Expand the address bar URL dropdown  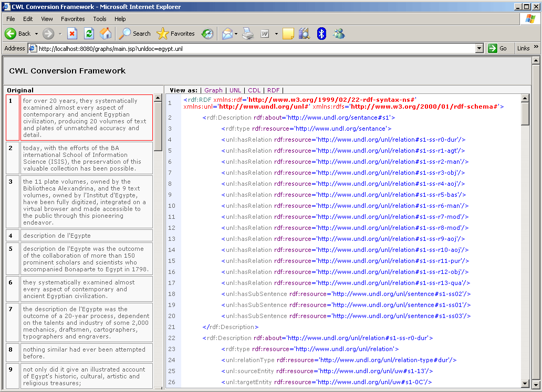tap(479, 48)
